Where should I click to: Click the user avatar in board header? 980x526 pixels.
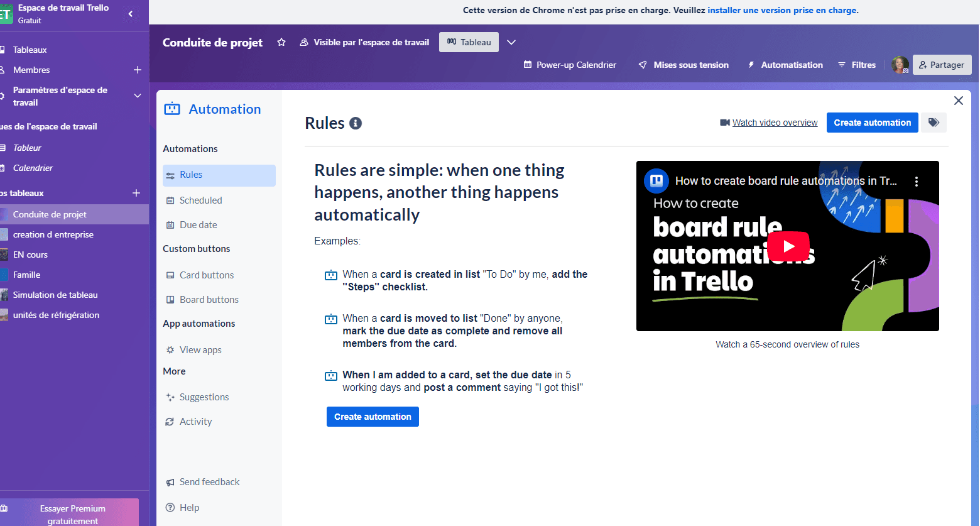(900, 65)
